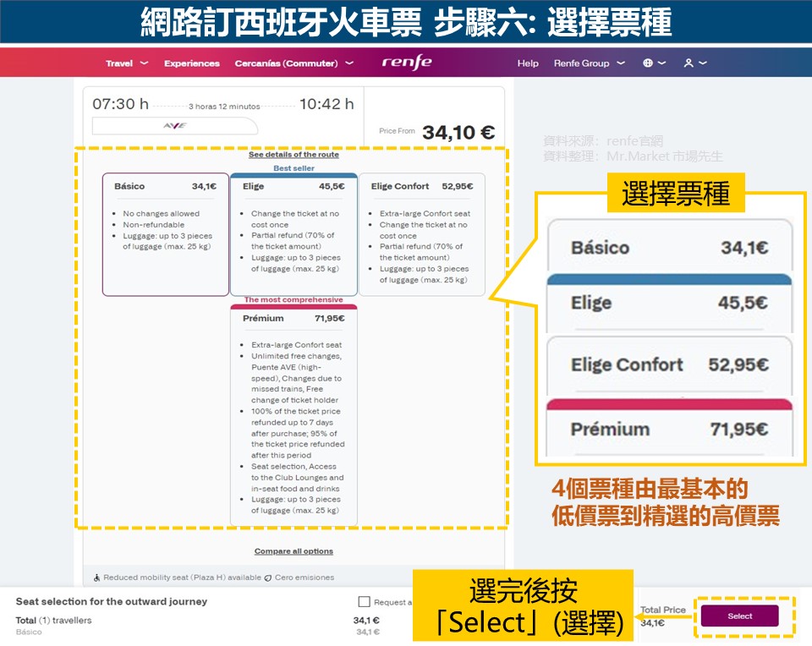The image size is (812, 646).
Task: Click the Cero emisiones text
Action: pos(304,578)
